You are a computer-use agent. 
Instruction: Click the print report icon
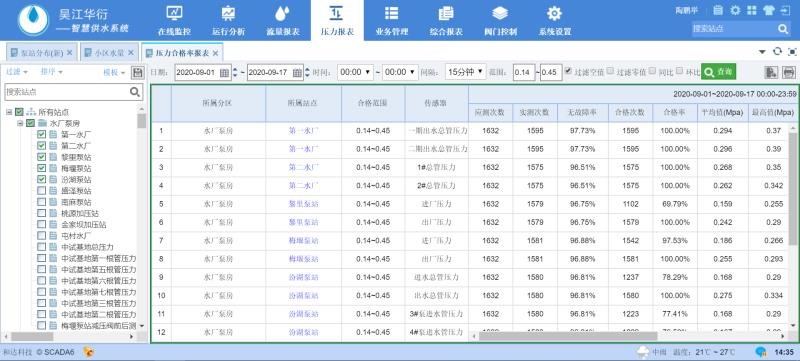(x=789, y=72)
